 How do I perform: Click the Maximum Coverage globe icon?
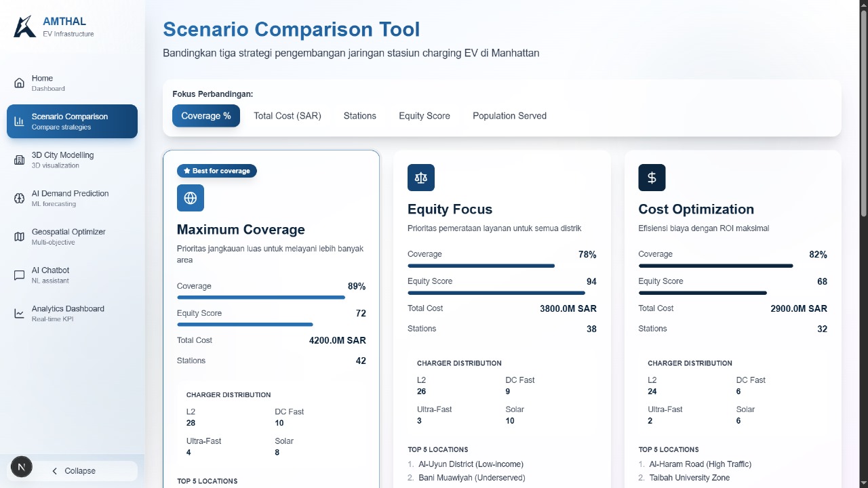tap(191, 198)
